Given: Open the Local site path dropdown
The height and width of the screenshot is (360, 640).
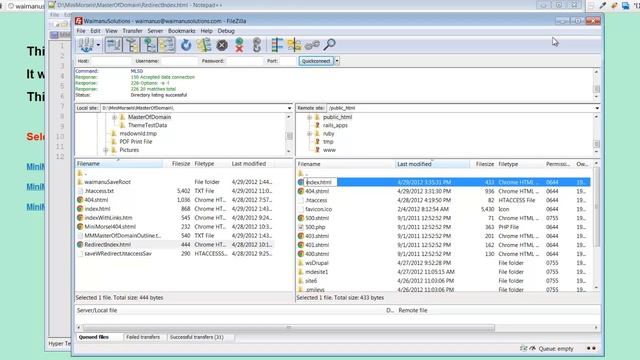Looking at the screenshot, I should [x=289, y=108].
